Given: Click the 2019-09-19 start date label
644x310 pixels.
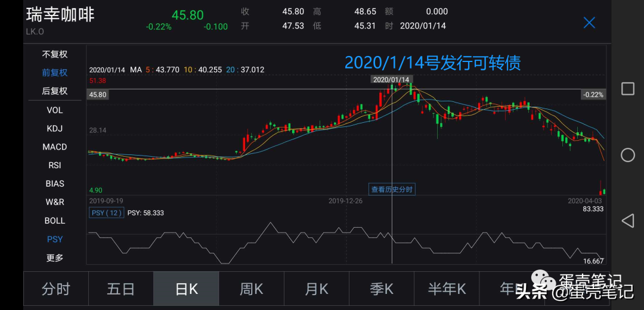Looking at the screenshot, I should (106, 201).
